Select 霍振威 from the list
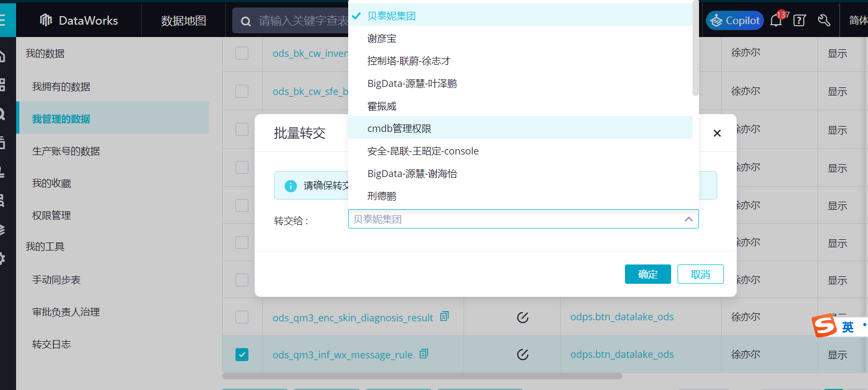 [520, 106]
